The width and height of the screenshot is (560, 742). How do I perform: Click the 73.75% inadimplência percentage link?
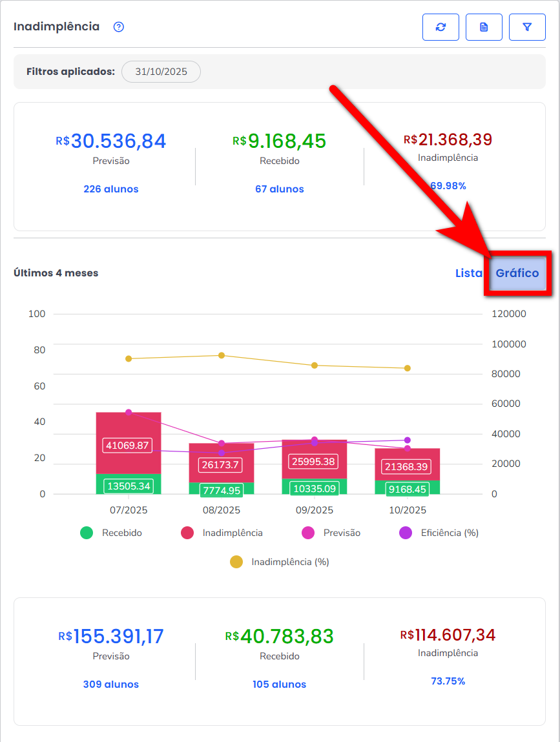pyautogui.click(x=448, y=681)
